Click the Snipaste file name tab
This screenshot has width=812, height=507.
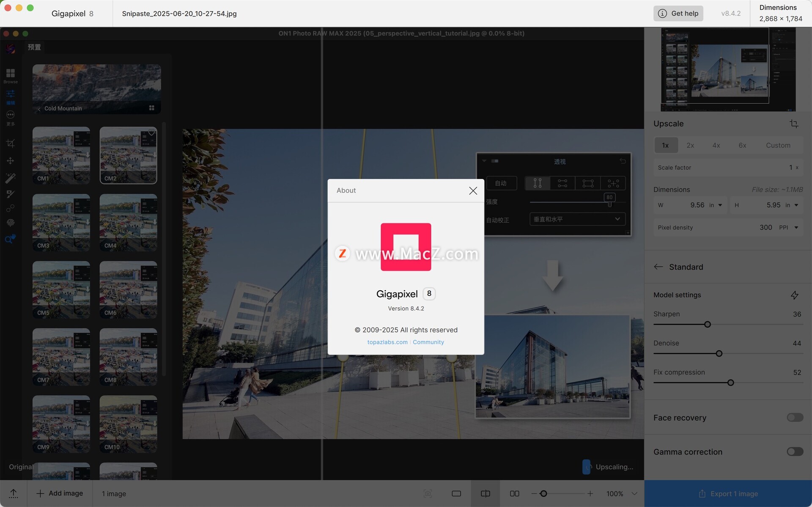tap(179, 14)
